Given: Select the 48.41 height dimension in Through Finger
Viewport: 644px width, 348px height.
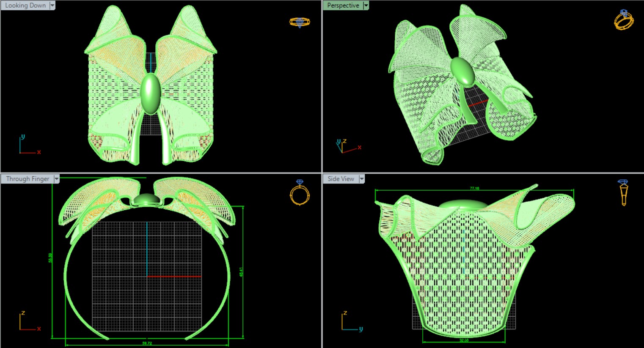Looking at the screenshot, I should [241, 272].
